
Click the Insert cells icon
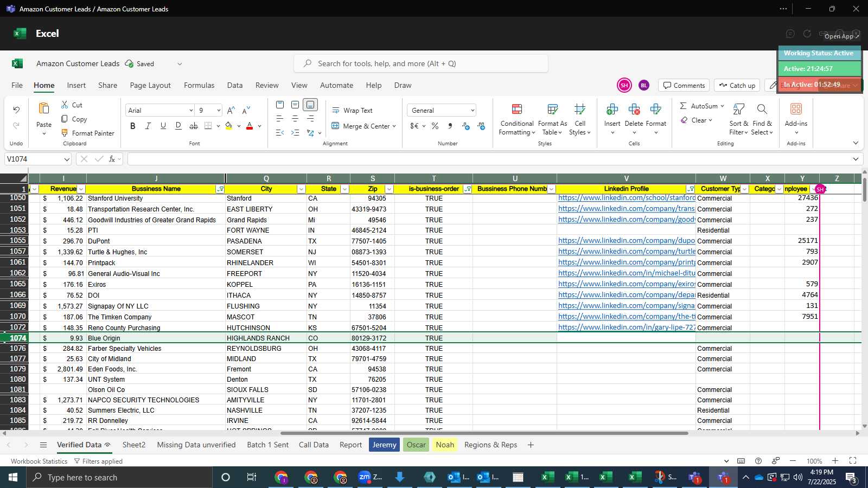[x=612, y=110]
